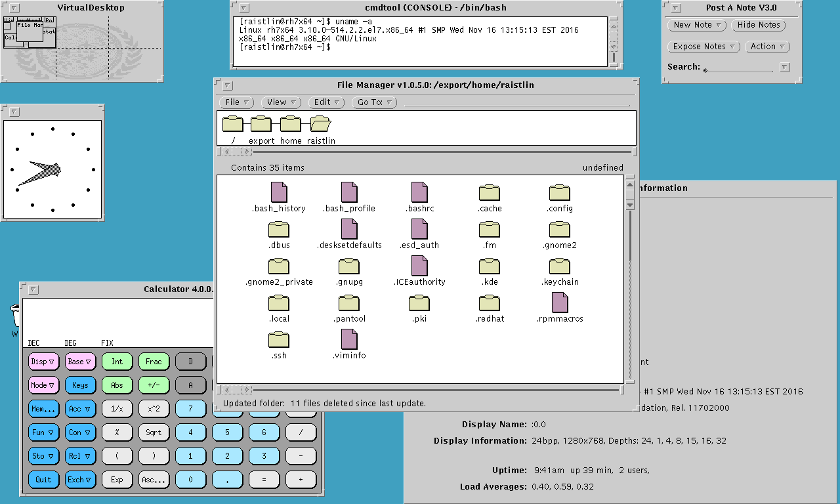
Task: Expand the New Note menu button
Action: pyautogui.click(x=697, y=25)
